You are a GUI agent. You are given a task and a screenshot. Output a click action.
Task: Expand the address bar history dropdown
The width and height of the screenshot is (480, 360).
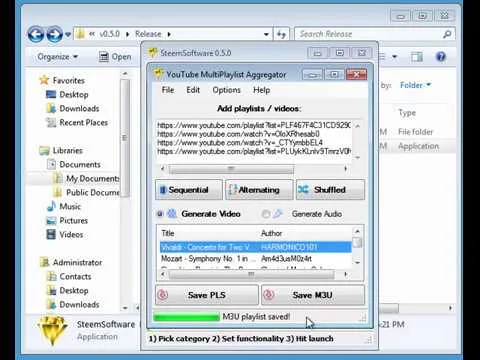tap(266, 34)
